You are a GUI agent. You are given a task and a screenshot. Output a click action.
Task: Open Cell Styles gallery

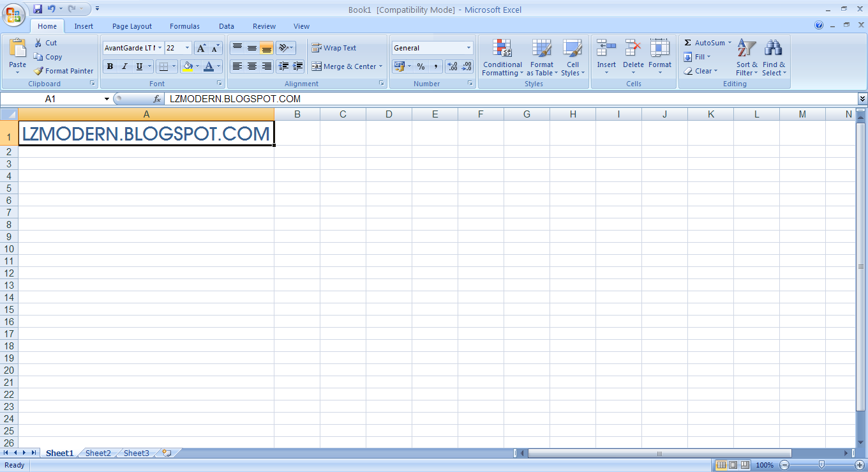click(572, 57)
